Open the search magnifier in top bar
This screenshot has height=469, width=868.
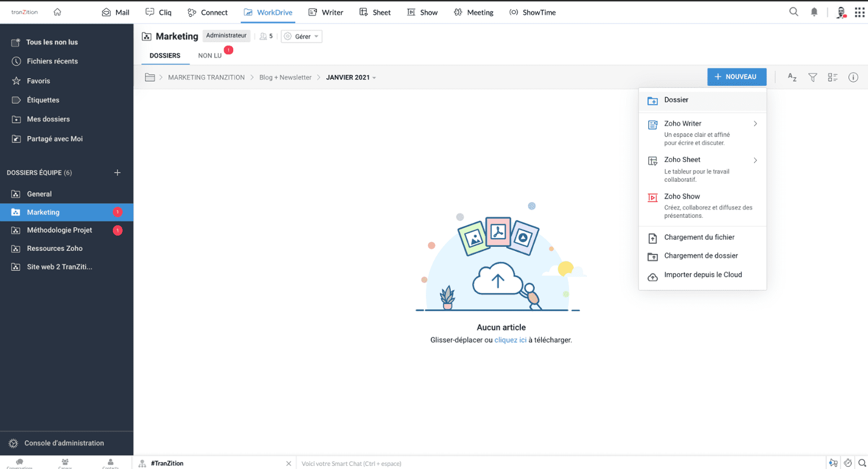point(794,12)
